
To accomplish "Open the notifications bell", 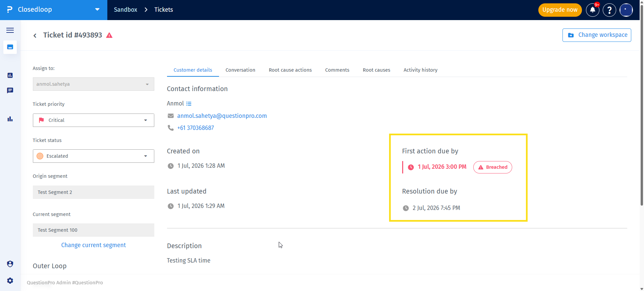I will [x=593, y=10].
